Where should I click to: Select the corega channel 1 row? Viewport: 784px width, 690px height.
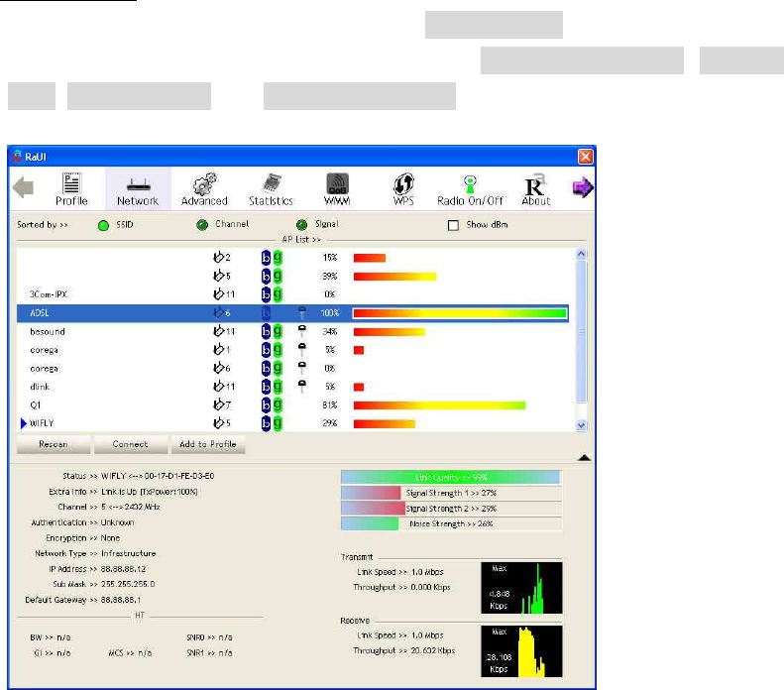[292, 350]
